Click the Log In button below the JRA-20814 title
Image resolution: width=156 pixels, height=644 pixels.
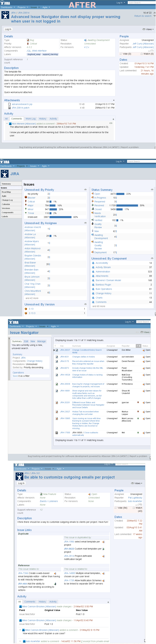point(8,29)
